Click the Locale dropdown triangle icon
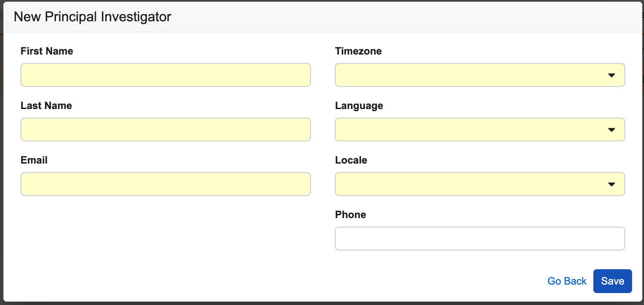This screenshot has width=644, height=305. [612, 184]
